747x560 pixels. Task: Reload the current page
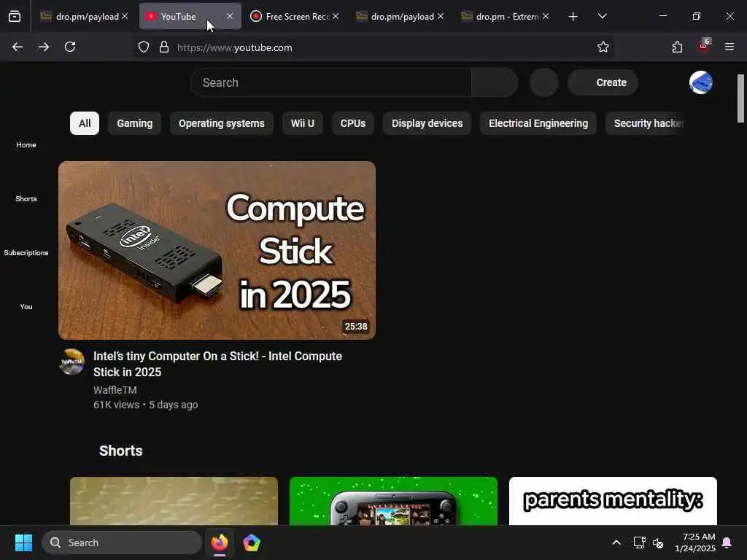point(70,47)
